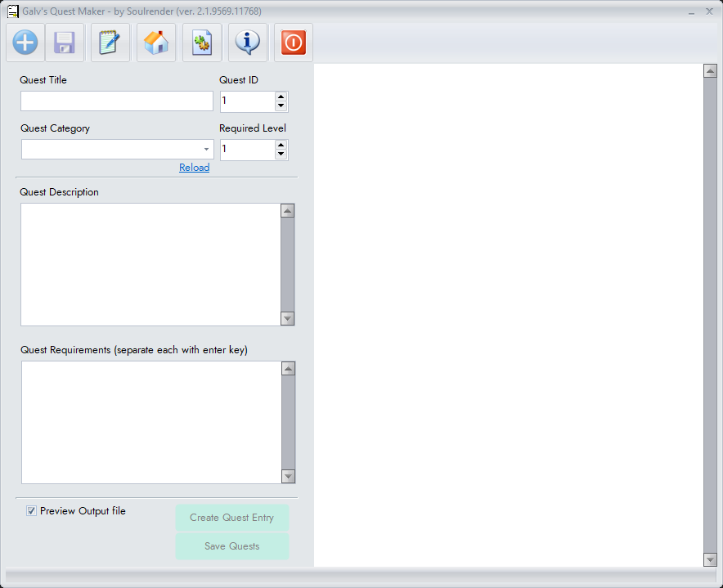The image size is (723, 588).
Task: Click inside the Quest ID number field
Action: pos(248,101)
